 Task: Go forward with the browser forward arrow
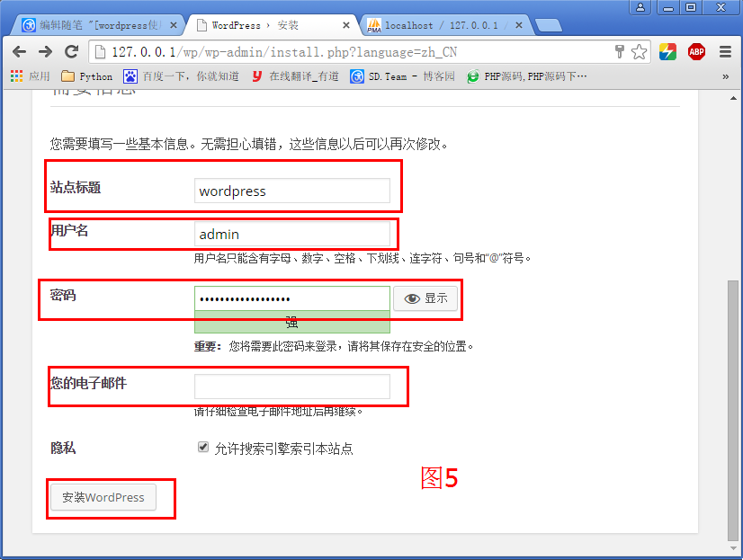(46, 51)
